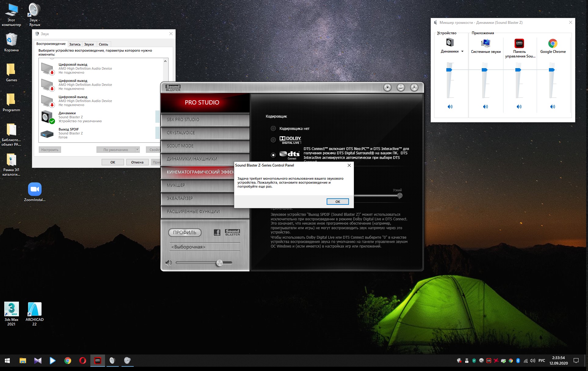Select the 3ds Max 2021 desktop shortcut

click(11, 314)
